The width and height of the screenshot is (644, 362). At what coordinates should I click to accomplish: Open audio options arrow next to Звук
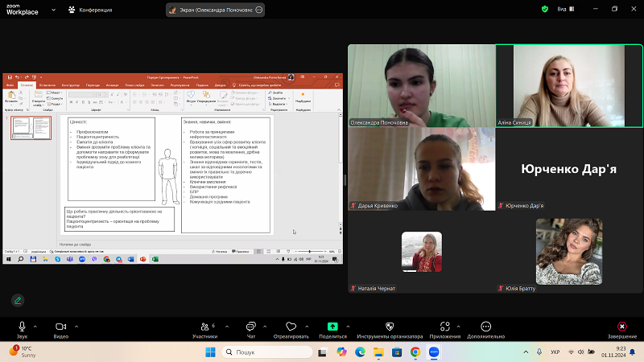[35, 327]
